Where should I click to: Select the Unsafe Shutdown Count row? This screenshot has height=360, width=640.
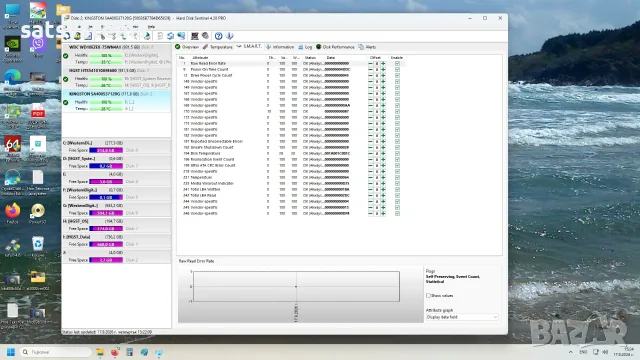pos(291,147)
